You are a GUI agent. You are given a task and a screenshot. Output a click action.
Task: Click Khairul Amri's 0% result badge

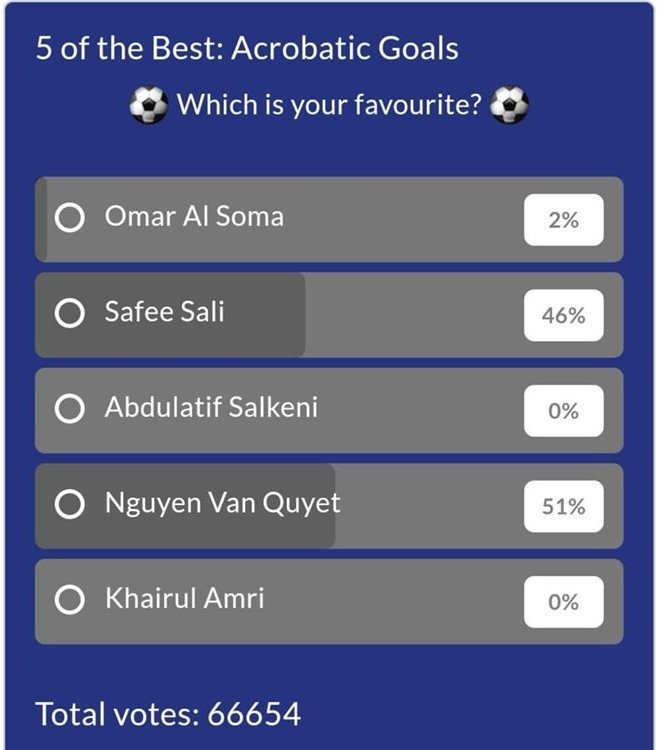tap(564, 602)
